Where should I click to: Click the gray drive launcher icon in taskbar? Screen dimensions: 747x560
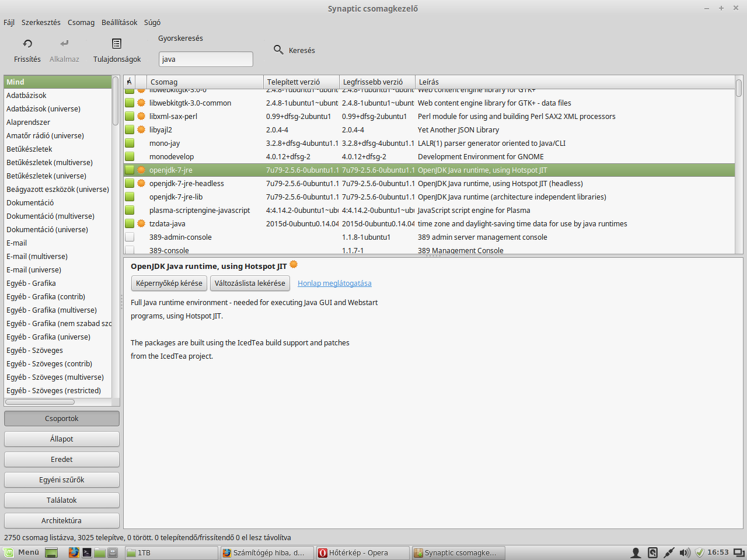click(113, 552)
